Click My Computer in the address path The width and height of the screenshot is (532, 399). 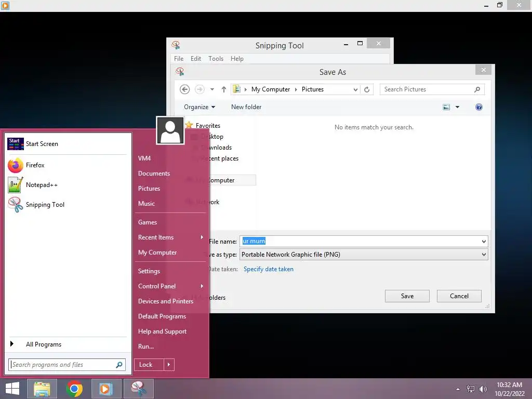click(x=271, y=89)
